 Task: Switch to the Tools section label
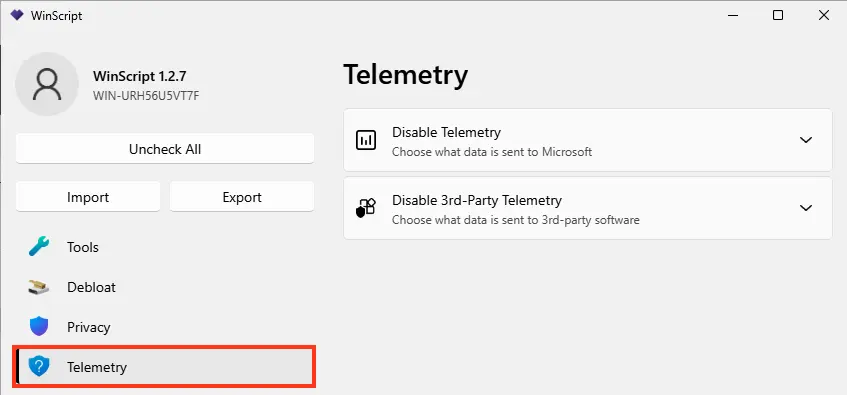pos(83,247)
